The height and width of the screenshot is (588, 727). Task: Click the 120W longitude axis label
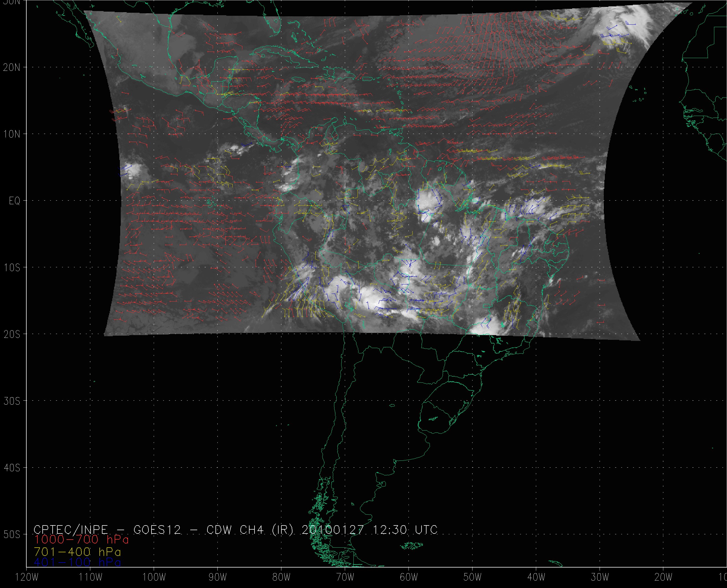tap(27, 577)
